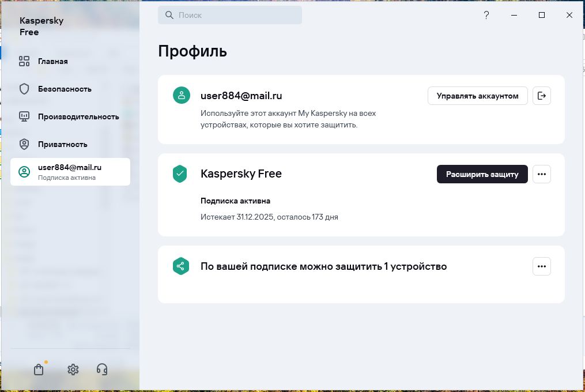Image resolution: width=585 pixels, height=392 pixels.
Task: Click the Управлять аккаунтом button
Action: (x=477, y=96)
